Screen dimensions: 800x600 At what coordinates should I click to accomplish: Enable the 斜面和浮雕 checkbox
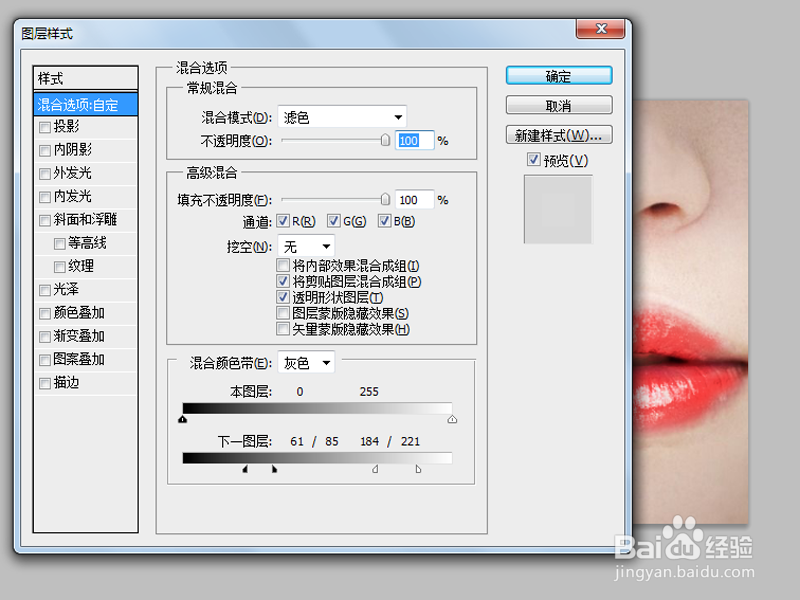coord(45,220)
